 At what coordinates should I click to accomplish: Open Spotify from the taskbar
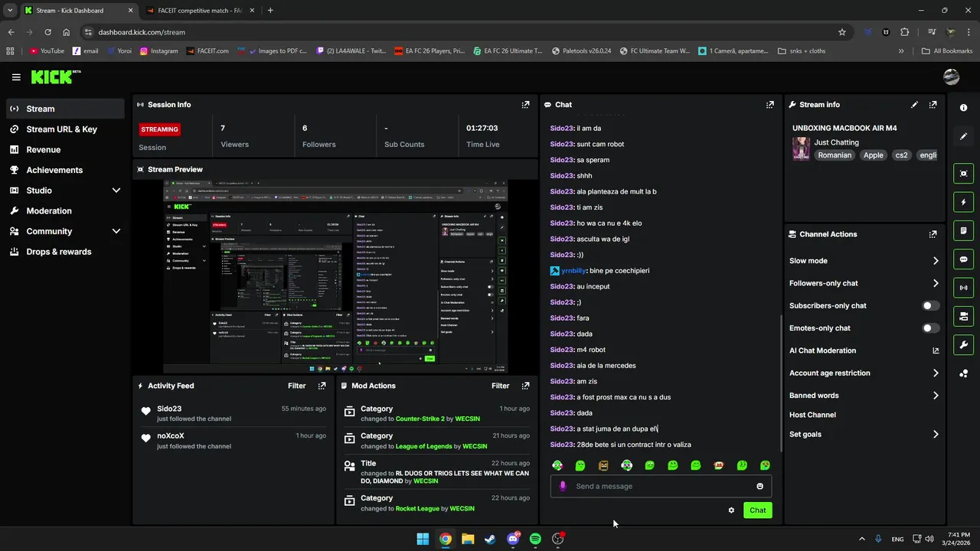(535, 539)
